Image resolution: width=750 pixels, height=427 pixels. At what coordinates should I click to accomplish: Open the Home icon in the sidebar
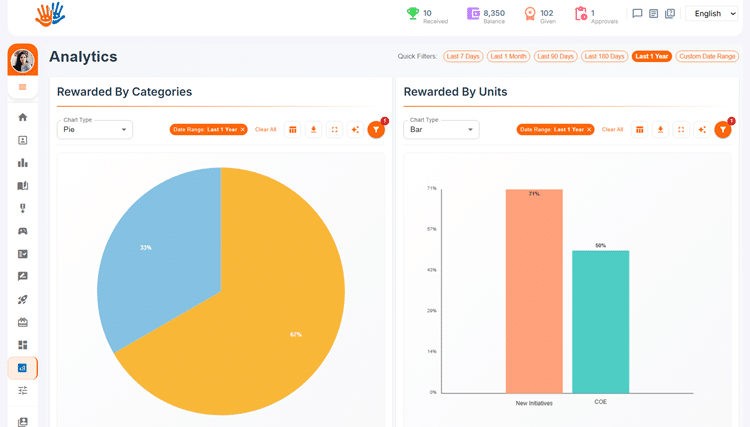(22, 117)
